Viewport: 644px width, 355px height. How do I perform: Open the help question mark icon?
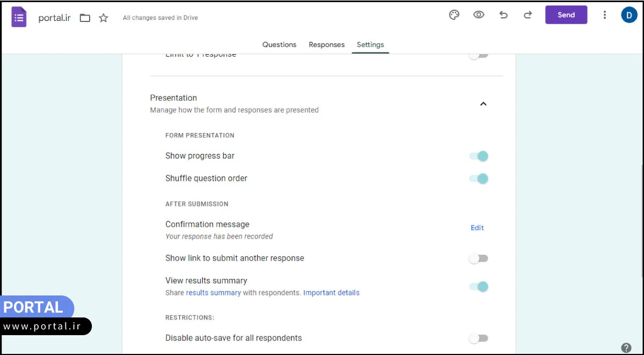(x=626, y=347)
